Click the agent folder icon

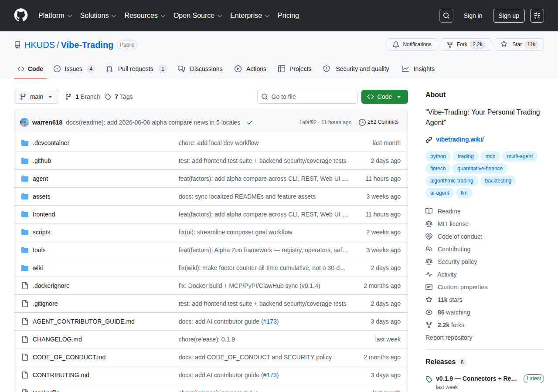point(25,179)
